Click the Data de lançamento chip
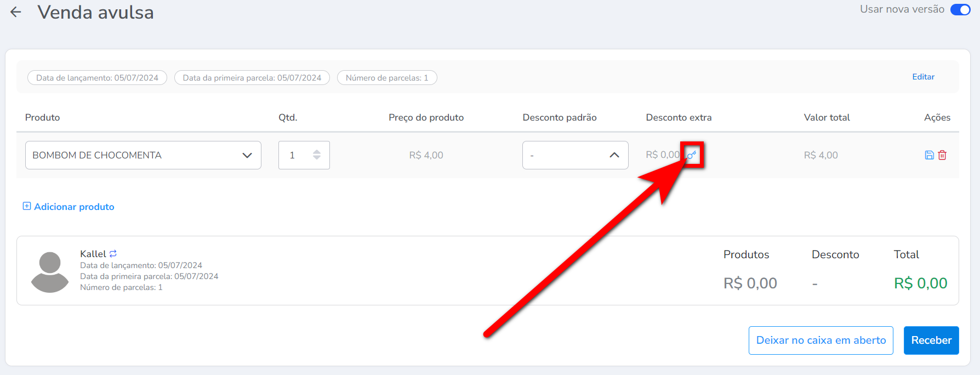 97,78
